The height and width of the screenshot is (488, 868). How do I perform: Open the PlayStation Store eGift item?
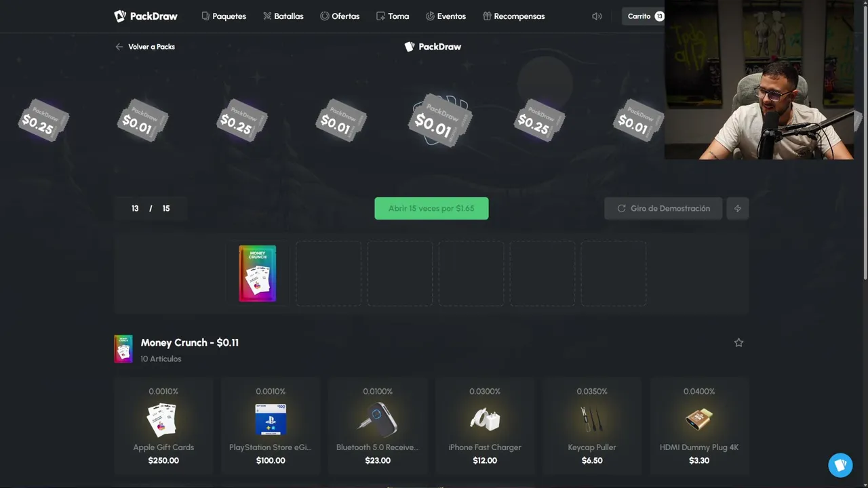pyautogui.click(x=271, y=426)
